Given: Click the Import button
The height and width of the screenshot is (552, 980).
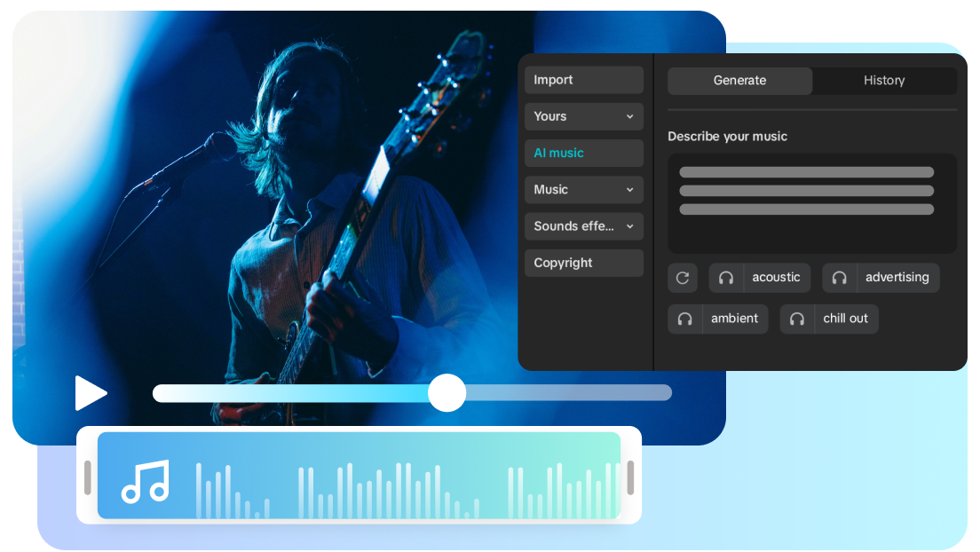Looking at the screenshot, I should pyautogui.click(x=583, y=80).
